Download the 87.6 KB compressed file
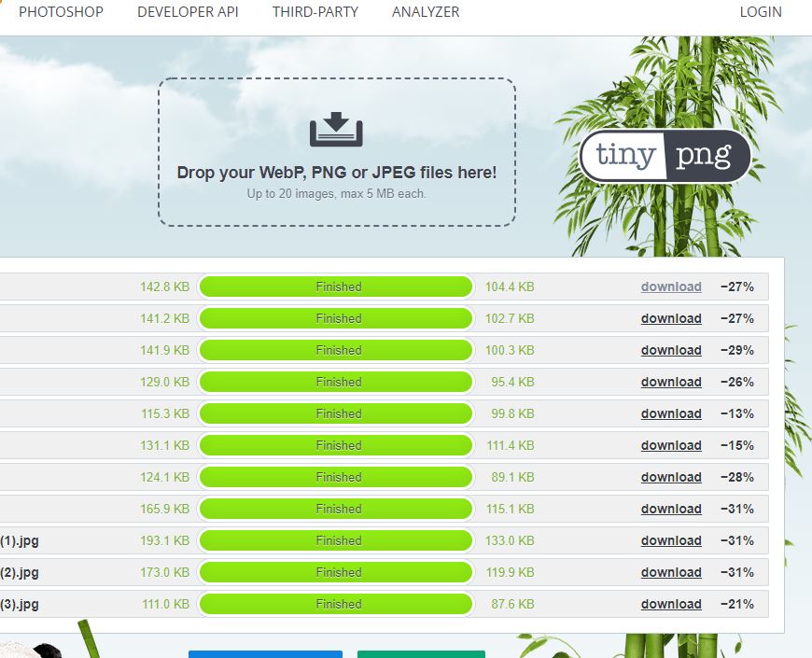This screenshot has height=658, width=812. click(x=671, y=604)
